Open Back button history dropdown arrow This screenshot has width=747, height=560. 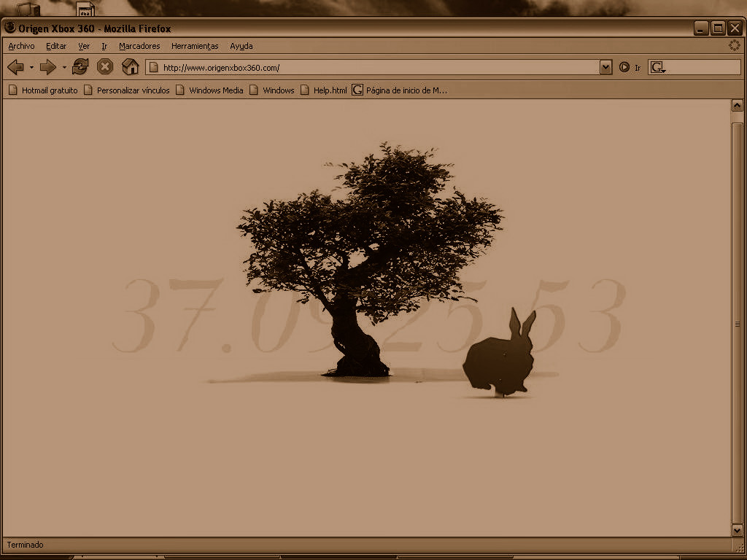tap(31, 68)
